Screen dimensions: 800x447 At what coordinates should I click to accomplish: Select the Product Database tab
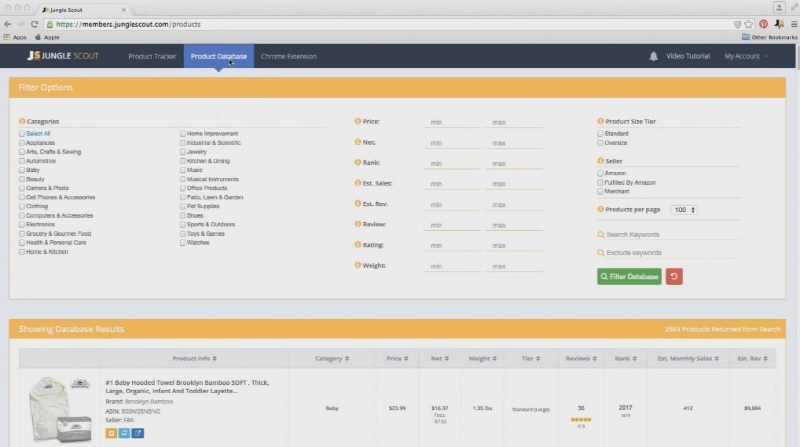pyautogui.click(x=219, y=56)
